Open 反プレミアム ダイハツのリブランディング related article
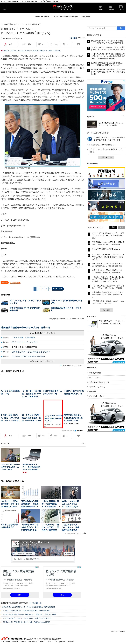Screen dimensions: 126x644 tap(25, 302)
